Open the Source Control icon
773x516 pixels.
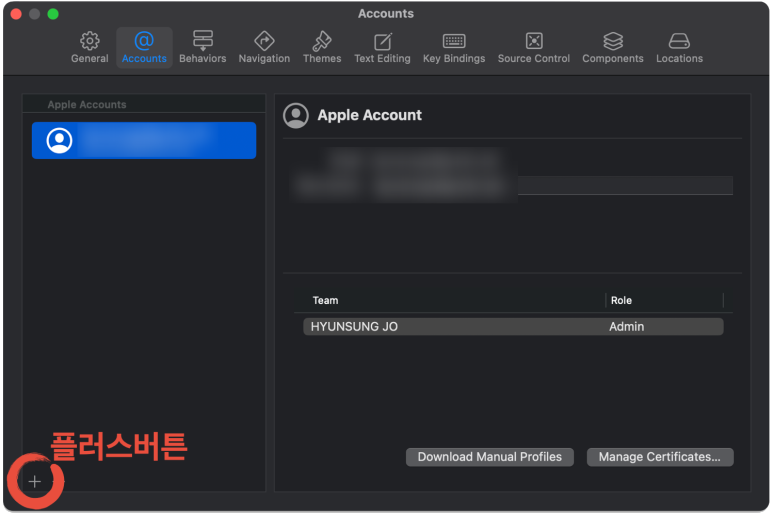(534, 41)
